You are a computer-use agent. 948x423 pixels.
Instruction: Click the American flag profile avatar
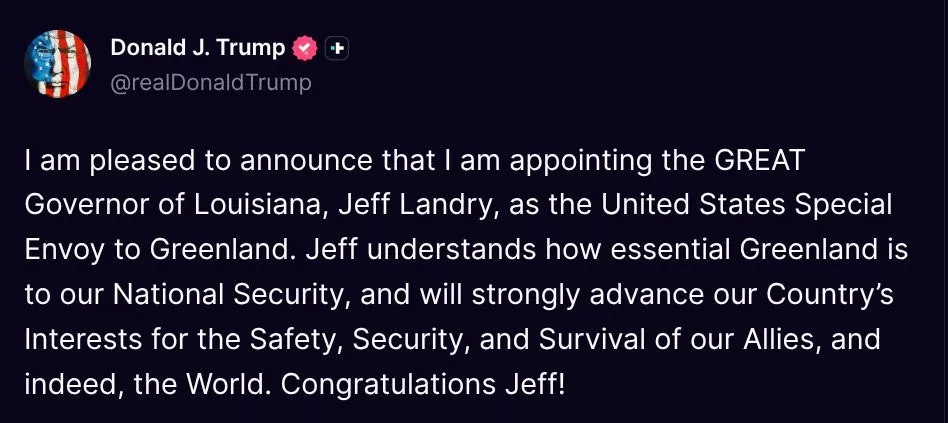coord(58,64)
